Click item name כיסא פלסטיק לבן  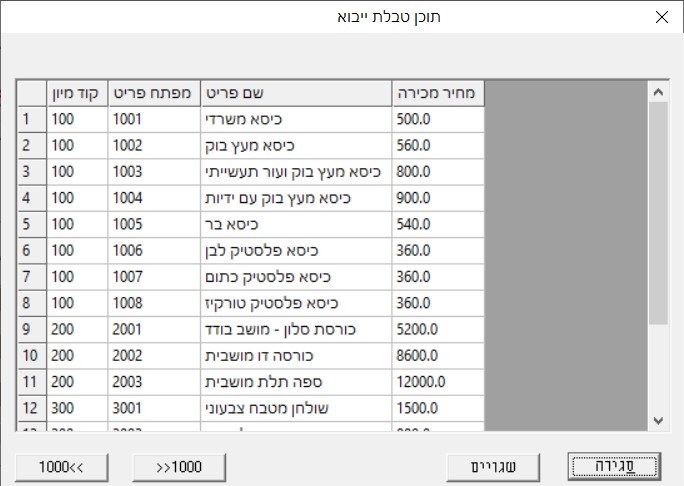click(296, 251)
